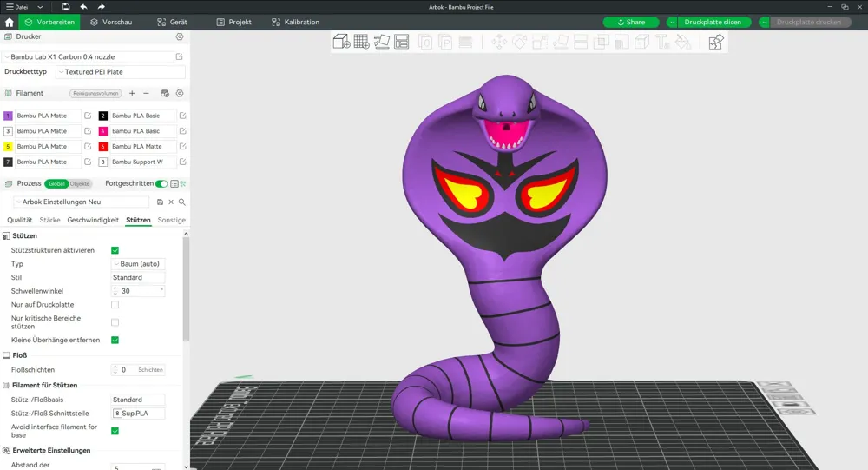
Task: Toggle the Fortgeschritten switch
Action: (161, 183)
